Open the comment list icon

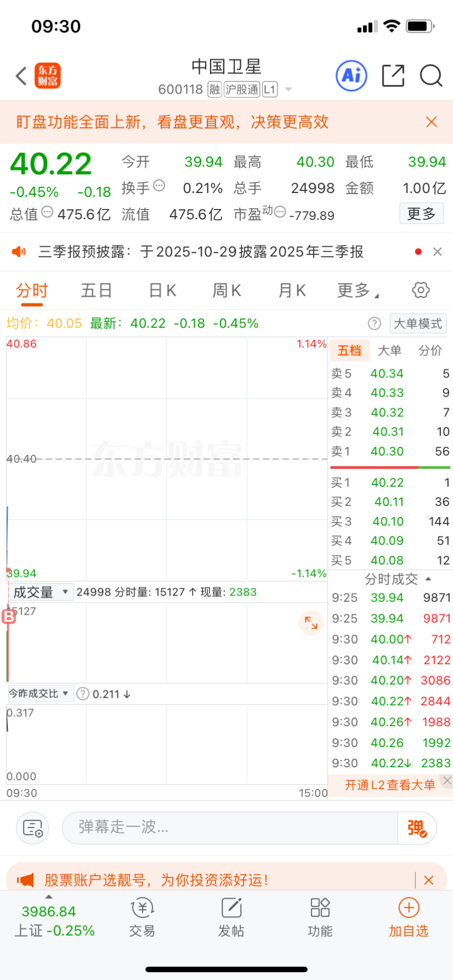33,829
